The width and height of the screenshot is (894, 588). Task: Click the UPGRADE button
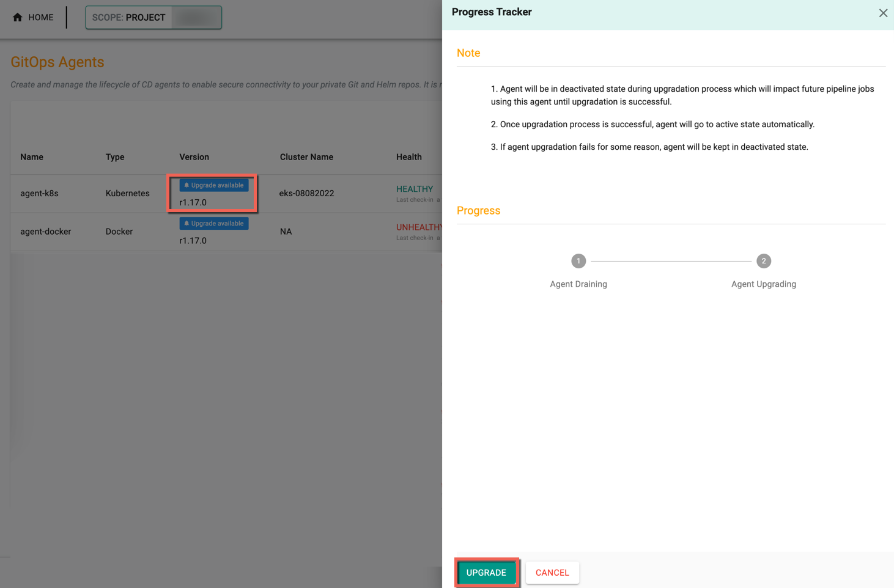(x=486, y=573)
